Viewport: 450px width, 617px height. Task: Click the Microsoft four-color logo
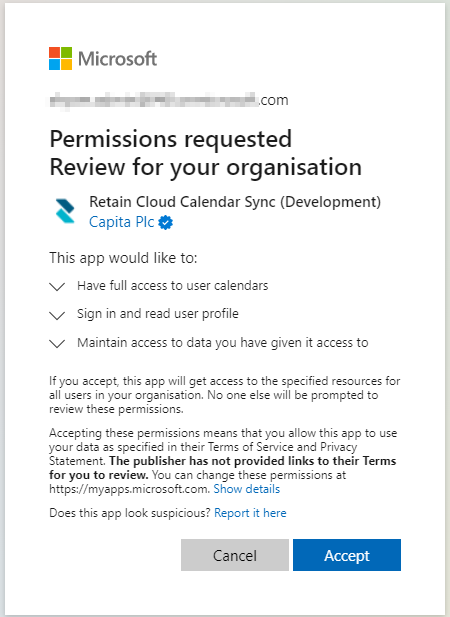[x=61, y=59]
